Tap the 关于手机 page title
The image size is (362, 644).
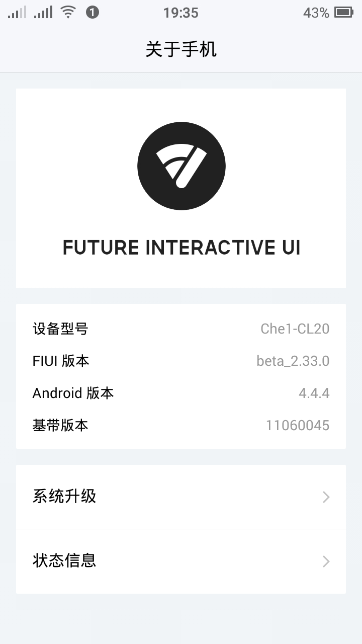pos(181,49)
